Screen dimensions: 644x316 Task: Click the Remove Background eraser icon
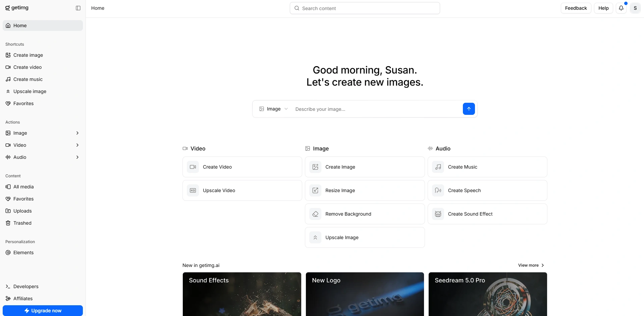tap(315, 214)
